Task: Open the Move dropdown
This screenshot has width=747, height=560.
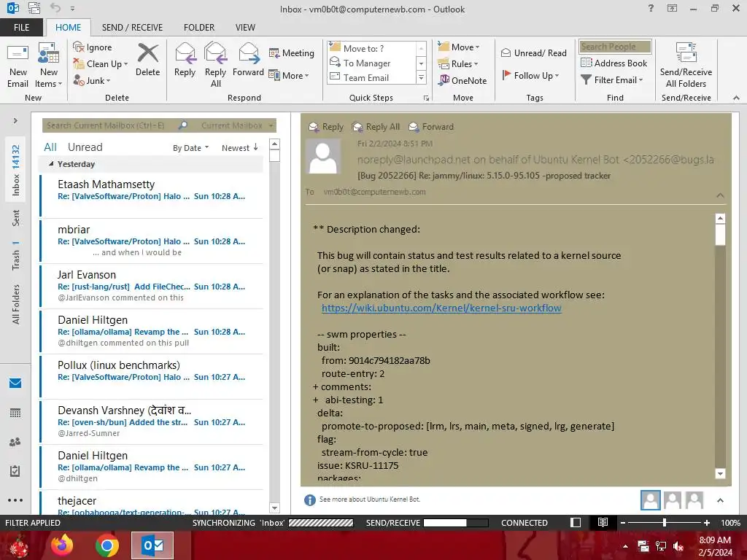Action: pos(459,47)
